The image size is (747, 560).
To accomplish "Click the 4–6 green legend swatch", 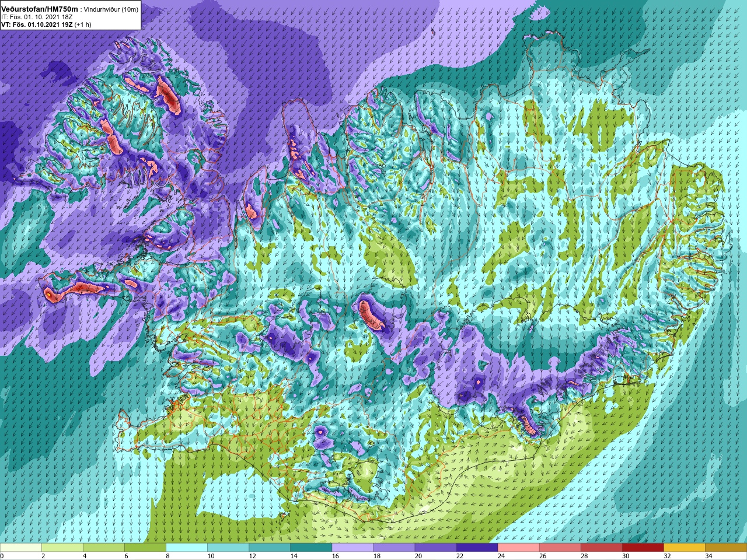I will pyautogui.click(x=104, y=548).
